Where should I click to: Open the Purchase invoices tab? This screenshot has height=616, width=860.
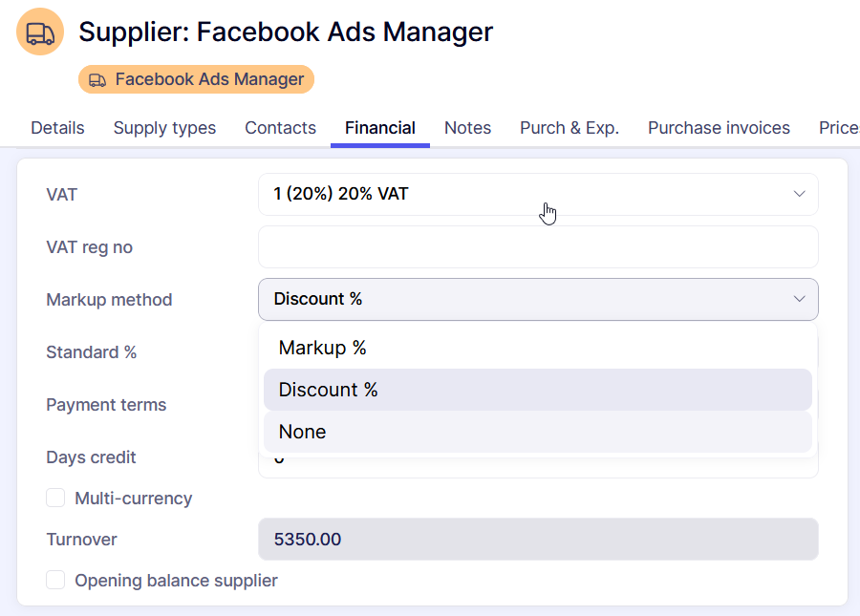click(x=719, y=128)
